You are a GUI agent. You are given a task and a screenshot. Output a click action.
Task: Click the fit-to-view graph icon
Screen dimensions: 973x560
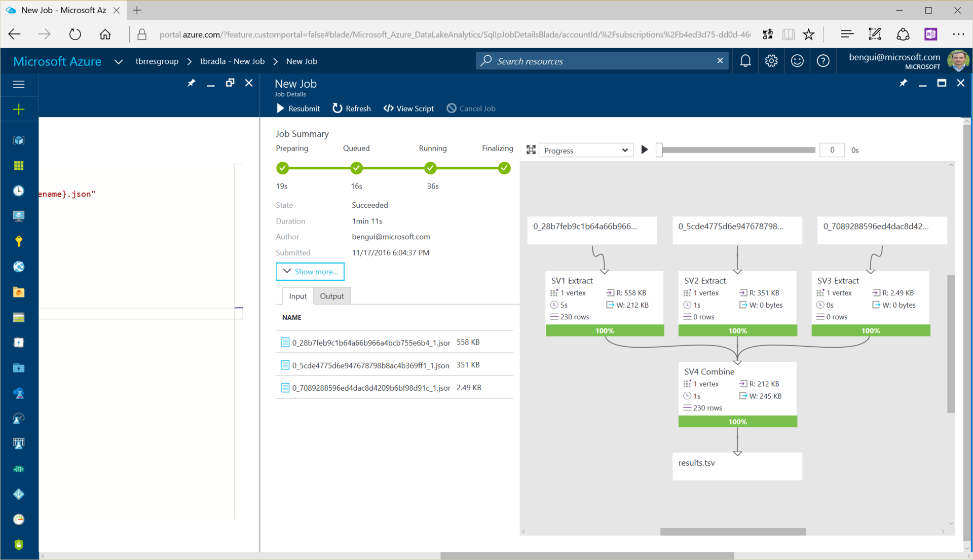(x=531, y=150)
